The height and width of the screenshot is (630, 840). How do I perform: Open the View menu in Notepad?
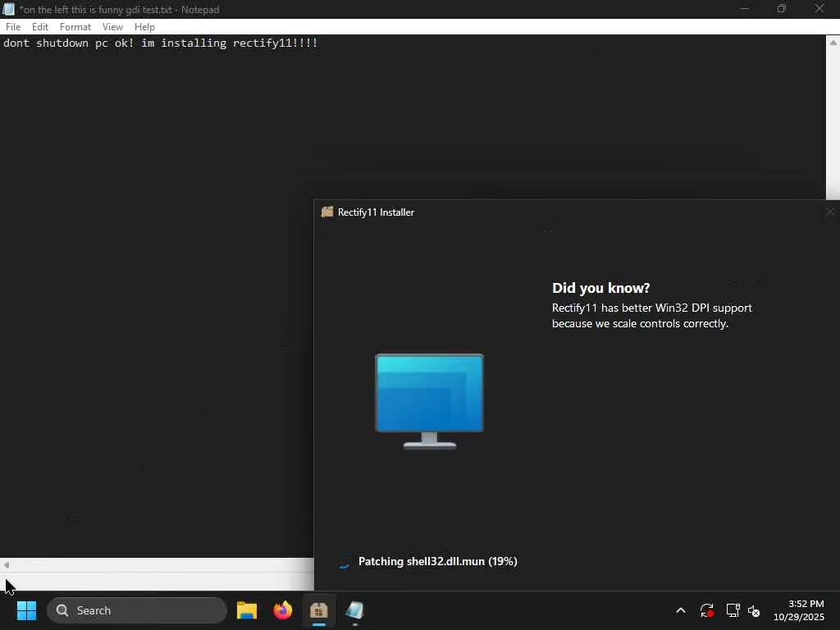coord(112,27)
